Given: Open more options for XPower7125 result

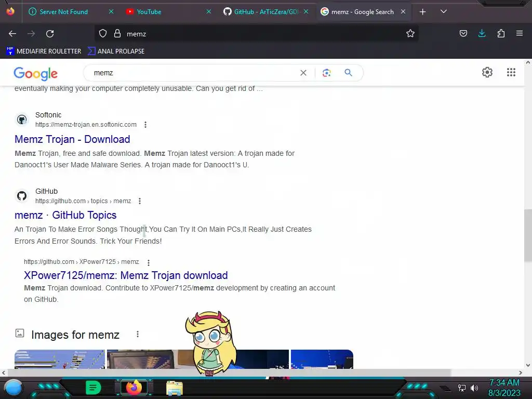Looking at the screenshot, I should tap(148, 262).
